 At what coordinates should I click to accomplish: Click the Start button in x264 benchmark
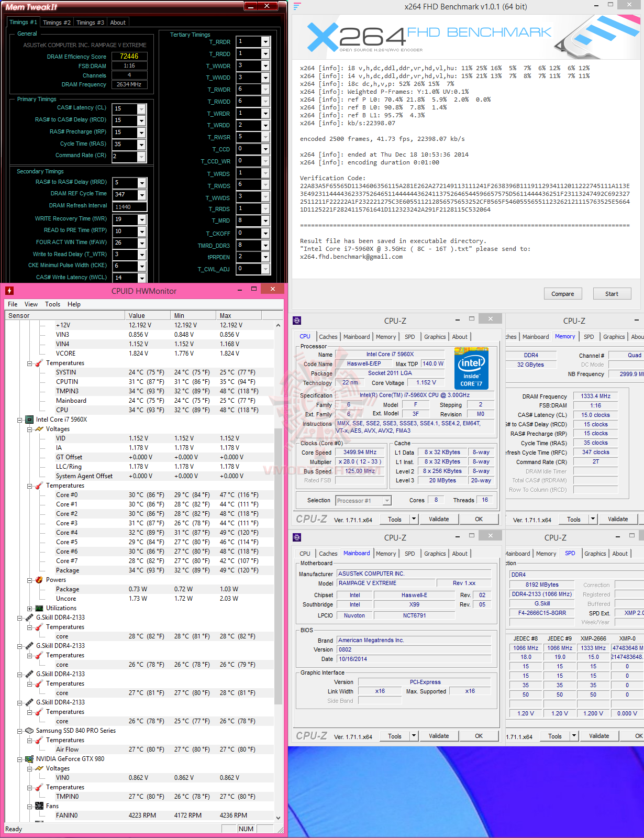coord(612,294)
